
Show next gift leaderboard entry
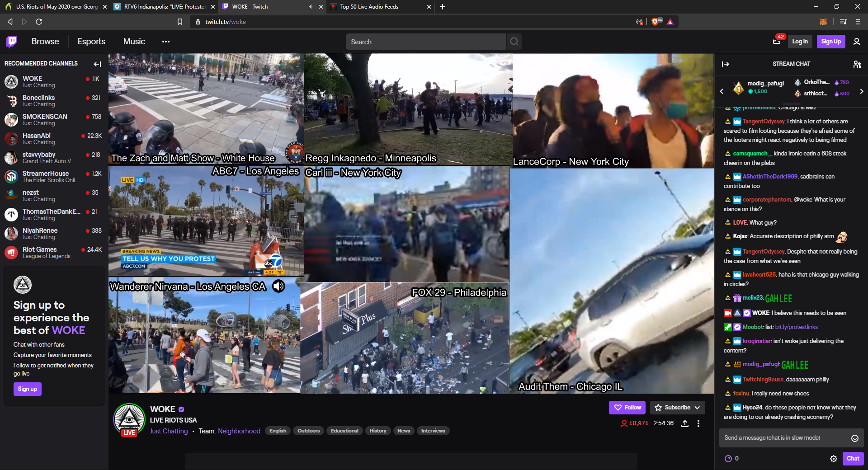click(x=862, y=91)
